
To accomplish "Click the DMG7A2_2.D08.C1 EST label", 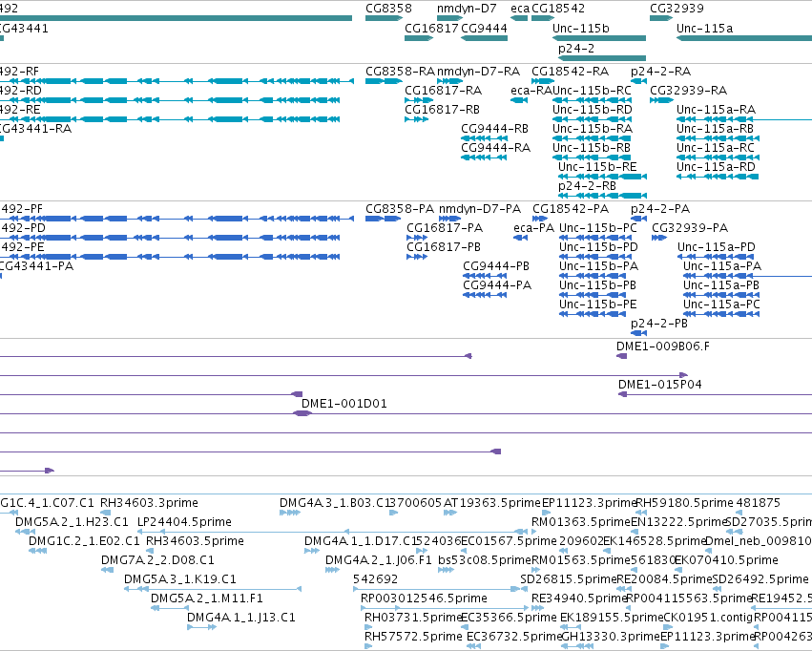I will (157, 560).
